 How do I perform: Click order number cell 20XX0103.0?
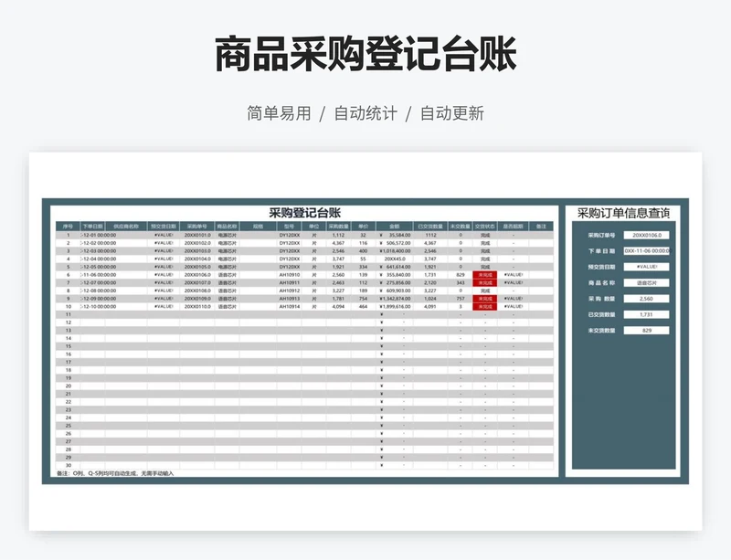click(x=197, y=251)
